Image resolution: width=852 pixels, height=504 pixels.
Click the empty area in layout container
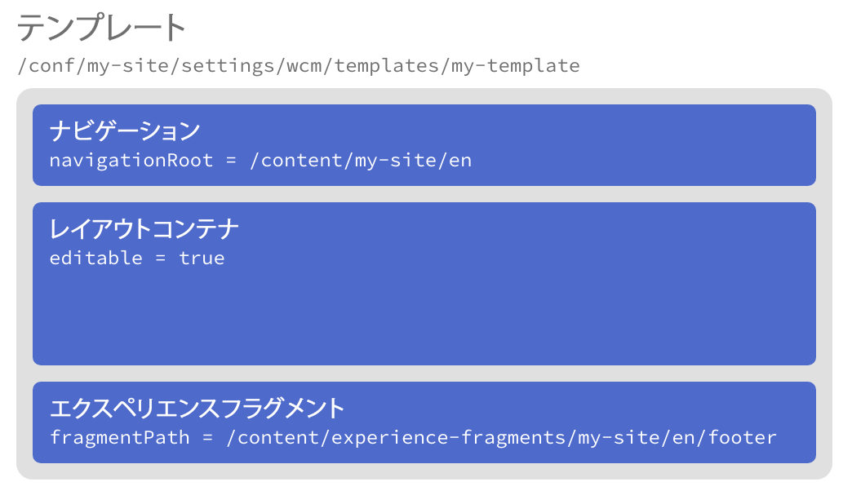tap(424, 318)
